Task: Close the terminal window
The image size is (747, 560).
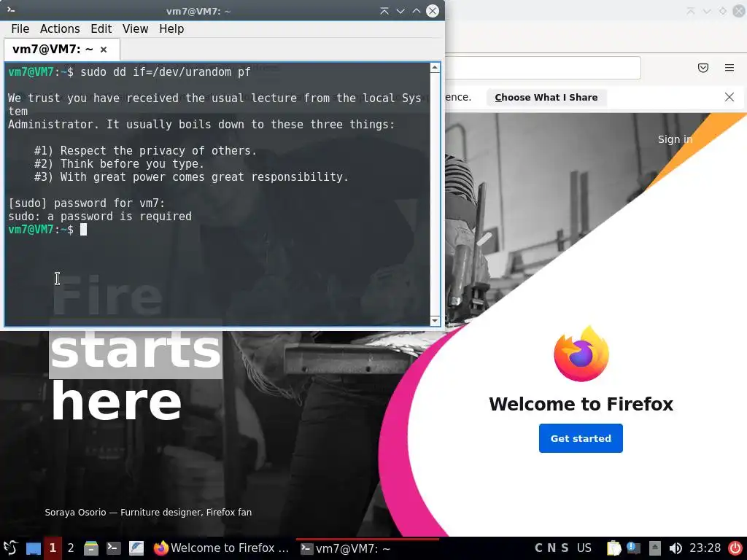Action: coord(433,11)
